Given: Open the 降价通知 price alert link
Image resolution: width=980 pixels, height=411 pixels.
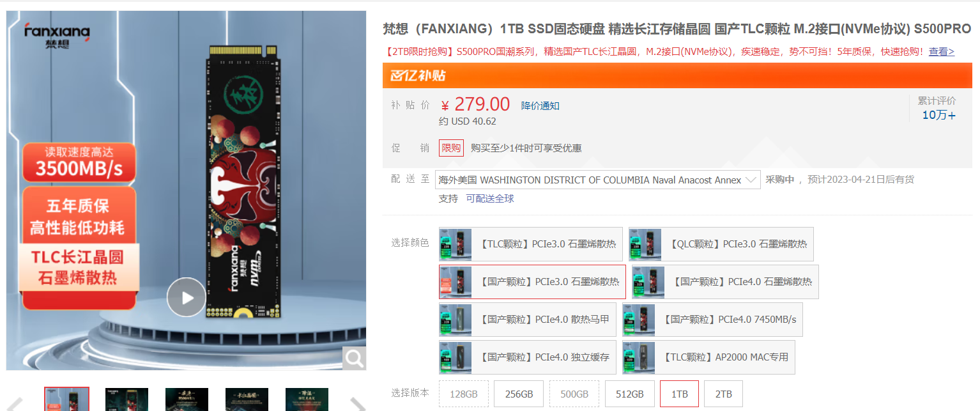Looking at the screenshot, I should click(540, 106).
